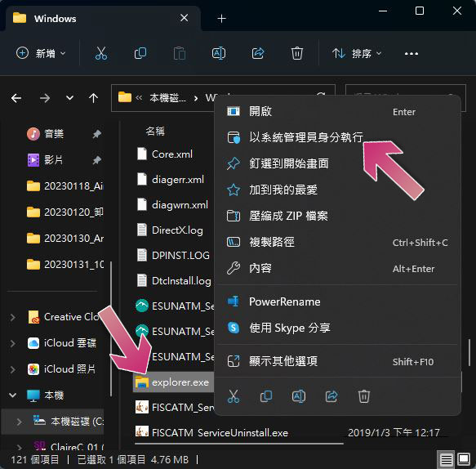Click the navigation pane vertical scrollbar
476x469 pixels.
tap(111, 328)
